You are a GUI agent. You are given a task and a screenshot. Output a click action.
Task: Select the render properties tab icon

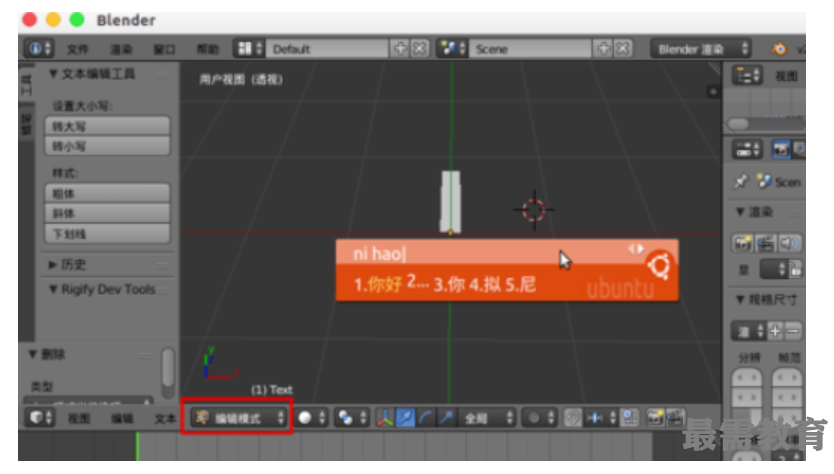click(781, 149)
